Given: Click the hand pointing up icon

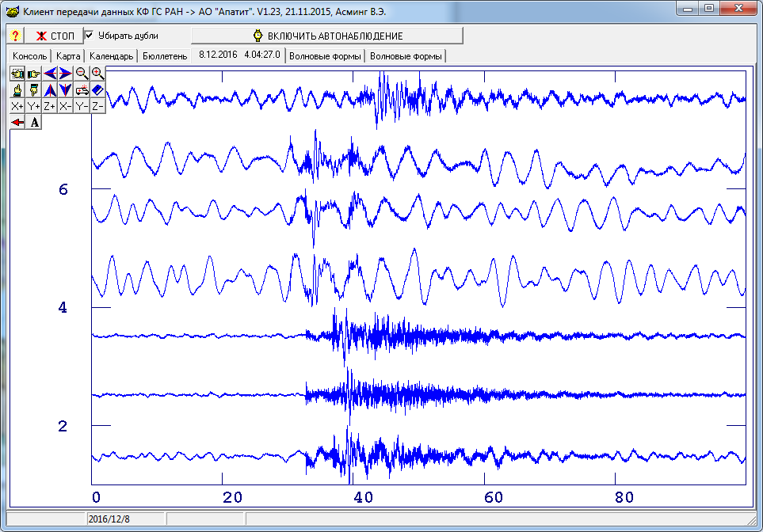Looking at the screenshot, I should (17, 90).
